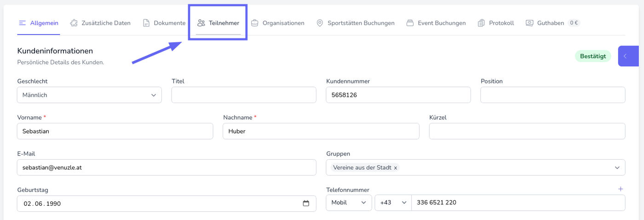The height and width of the screenshot is (220, 644).
Task: Switch to the Dokumente tab
Action: 164,23
